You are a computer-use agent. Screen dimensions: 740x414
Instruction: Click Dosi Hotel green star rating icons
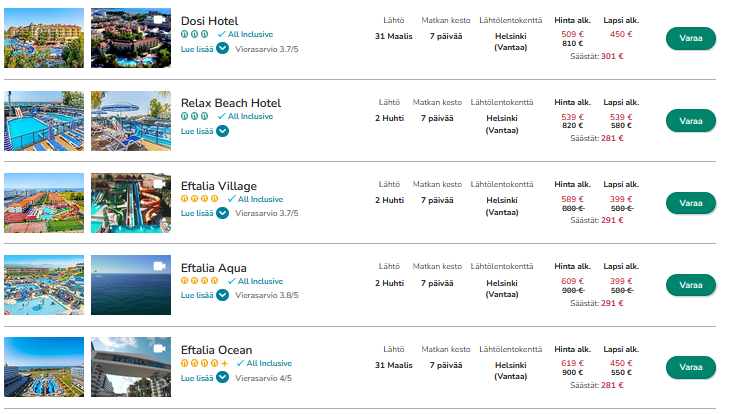(195, 34)
